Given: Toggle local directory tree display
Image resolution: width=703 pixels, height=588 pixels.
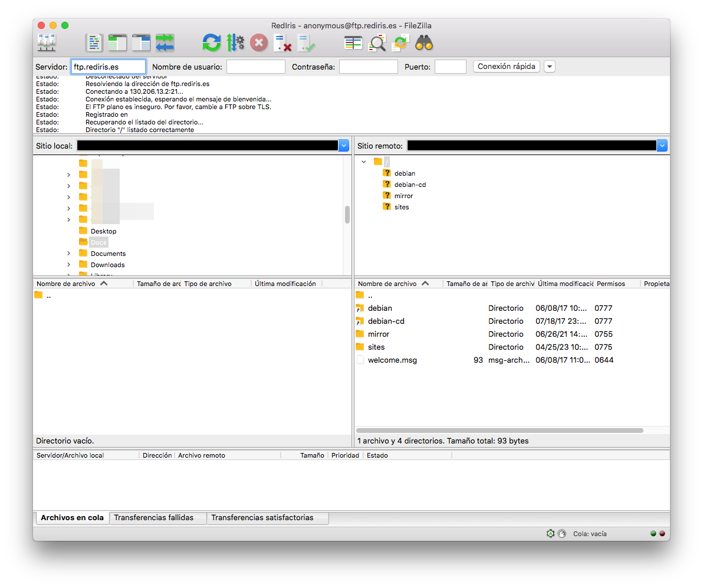Looking at the screenshot, I should [x=118, y=42].
